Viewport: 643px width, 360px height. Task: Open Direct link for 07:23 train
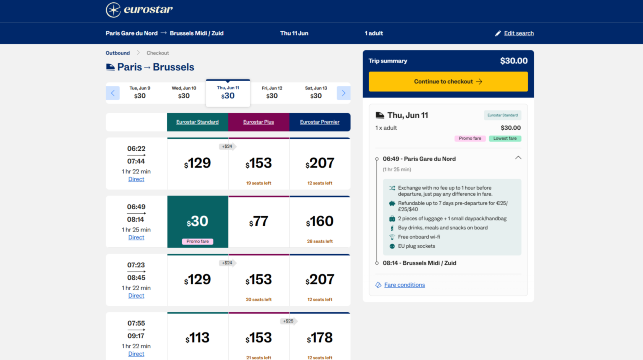coord(136,296)
